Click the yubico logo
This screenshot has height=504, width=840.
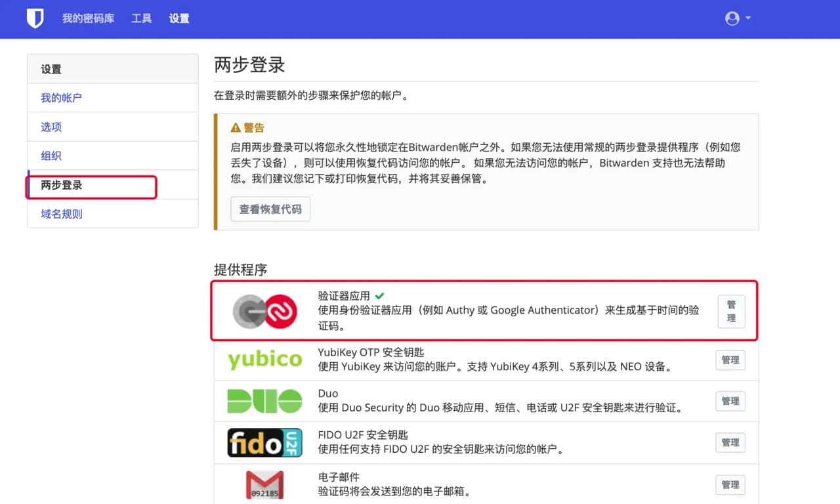(264, 360)
